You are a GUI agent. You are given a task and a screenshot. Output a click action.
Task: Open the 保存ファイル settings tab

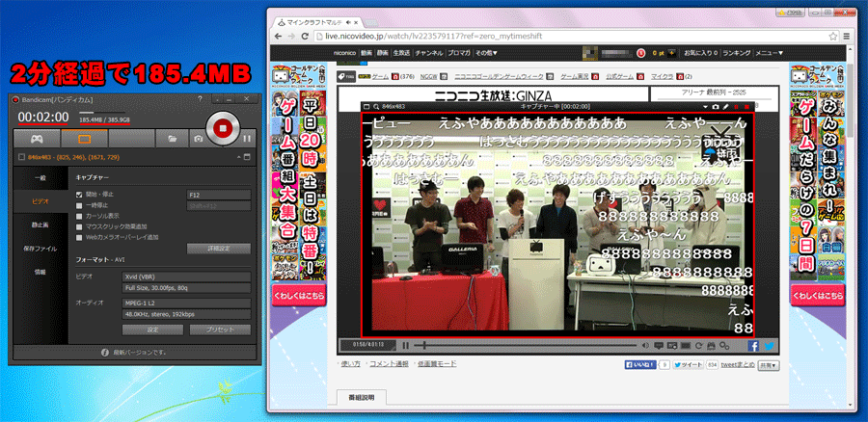point(41,249)
